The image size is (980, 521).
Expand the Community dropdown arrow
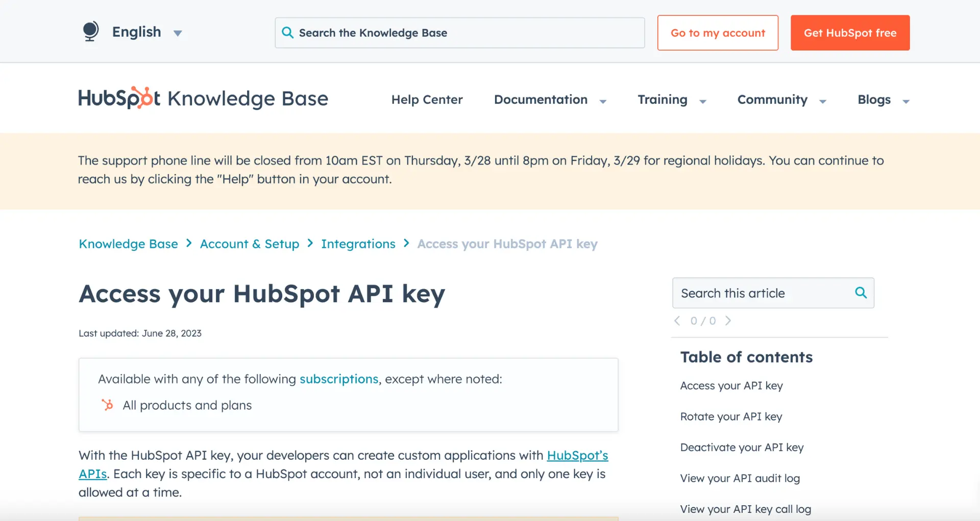(823, 101)
